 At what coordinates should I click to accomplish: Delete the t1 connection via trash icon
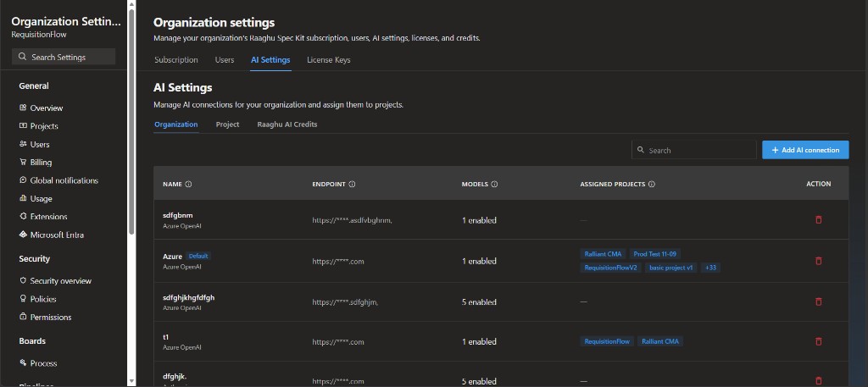(819, 341)
